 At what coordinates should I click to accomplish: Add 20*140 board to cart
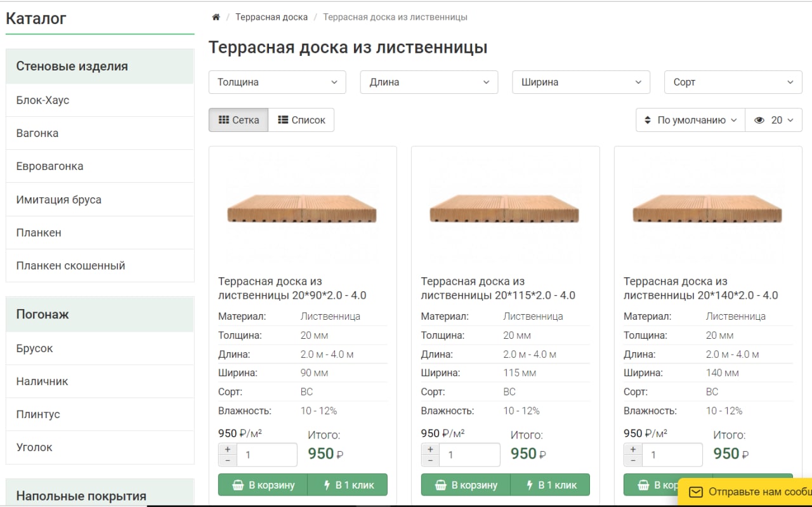tap(651, 485)
